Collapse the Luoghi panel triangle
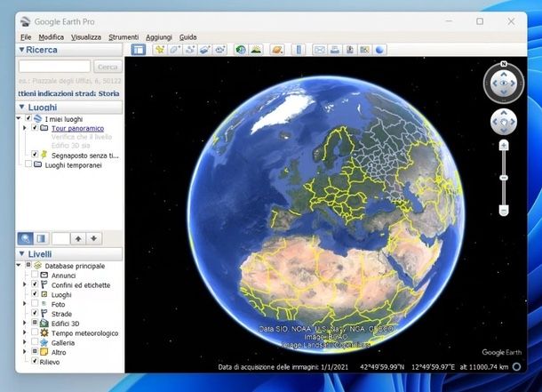Viewport: 542px width, 392px height. click(x=22, y=108)
